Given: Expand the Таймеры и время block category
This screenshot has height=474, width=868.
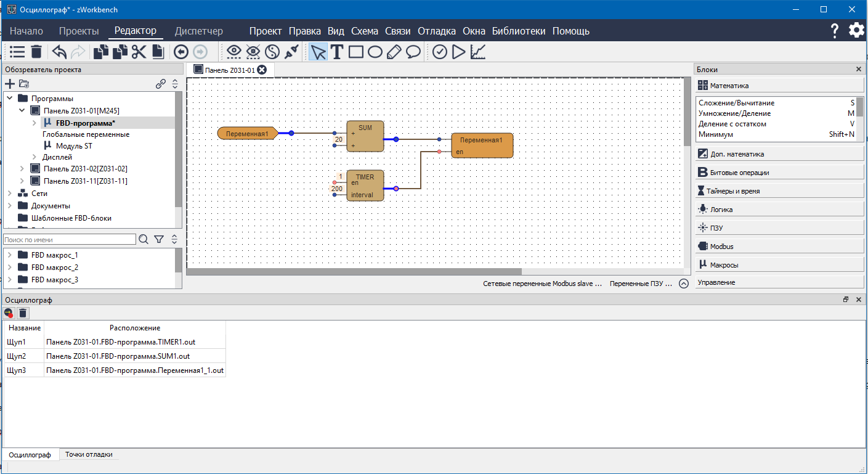Looking at the screenshot, I should pyautogui.click(x=734, y=191).
